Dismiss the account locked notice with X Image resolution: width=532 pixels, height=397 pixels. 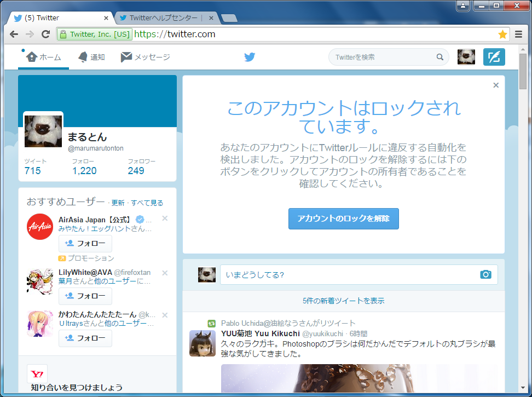click(496, 85)
